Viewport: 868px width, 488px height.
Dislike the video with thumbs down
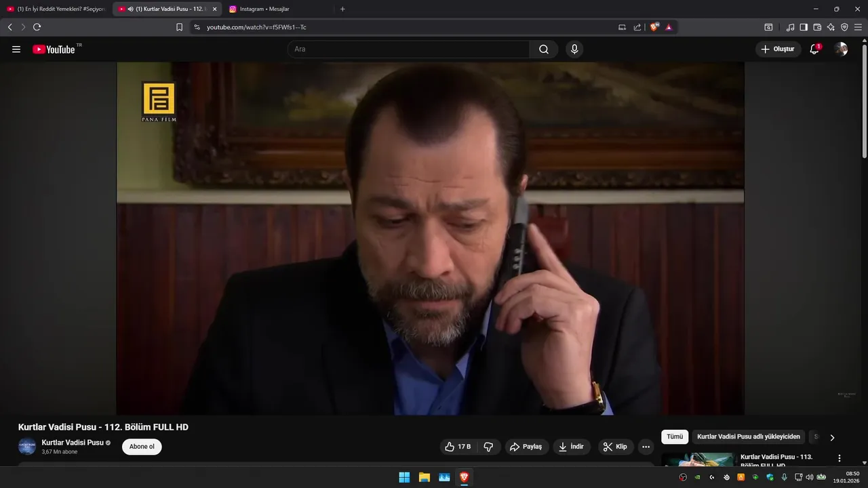[x=488, y=447]
